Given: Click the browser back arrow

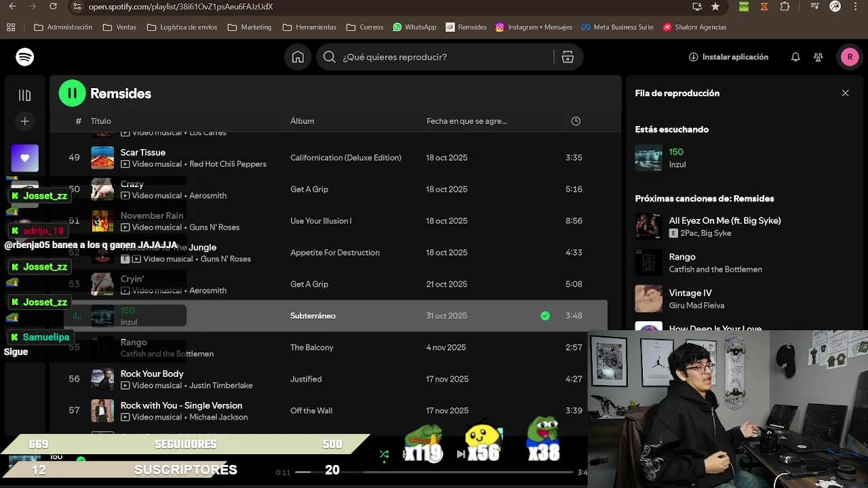Looking at the screenshot, I should click(12, 7).
